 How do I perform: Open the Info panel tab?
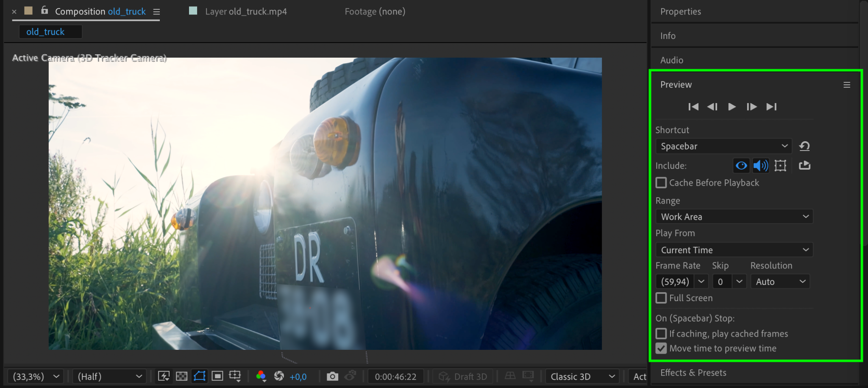668,36
